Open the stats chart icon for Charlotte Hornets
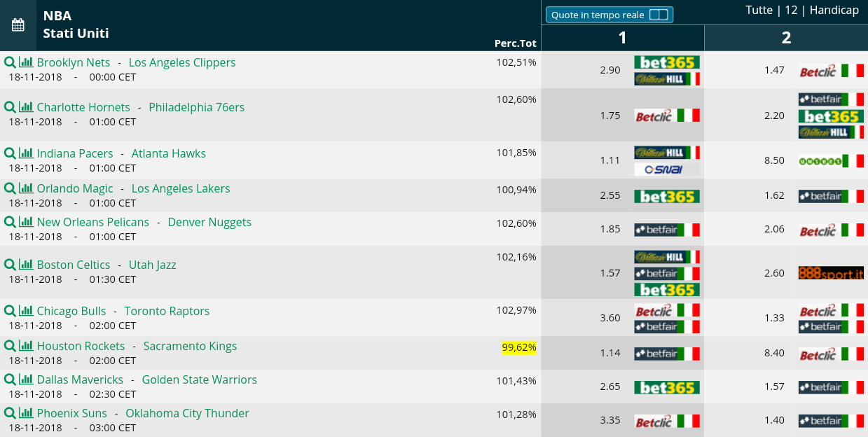 pos(26,107)
